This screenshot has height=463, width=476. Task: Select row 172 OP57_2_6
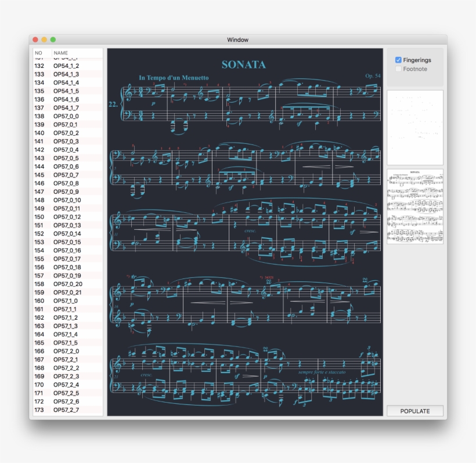(x=68, y=401)
